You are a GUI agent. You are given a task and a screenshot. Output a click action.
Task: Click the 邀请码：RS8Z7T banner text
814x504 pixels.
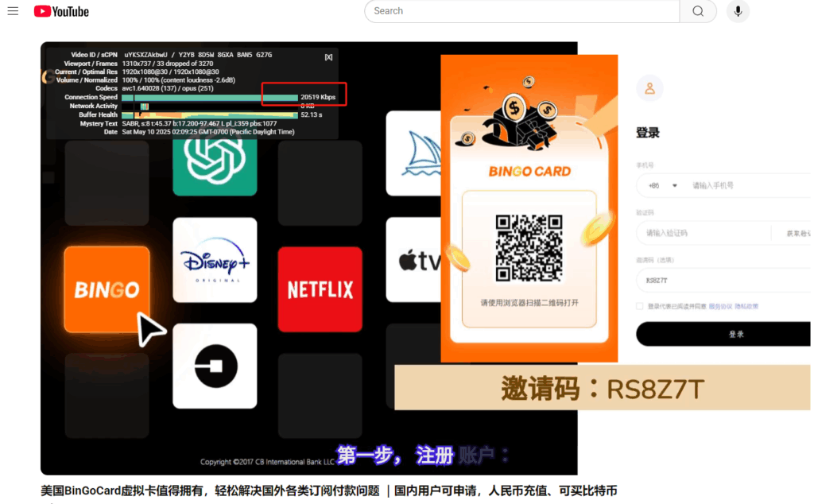pyautogui.click(x=603, y=389)
